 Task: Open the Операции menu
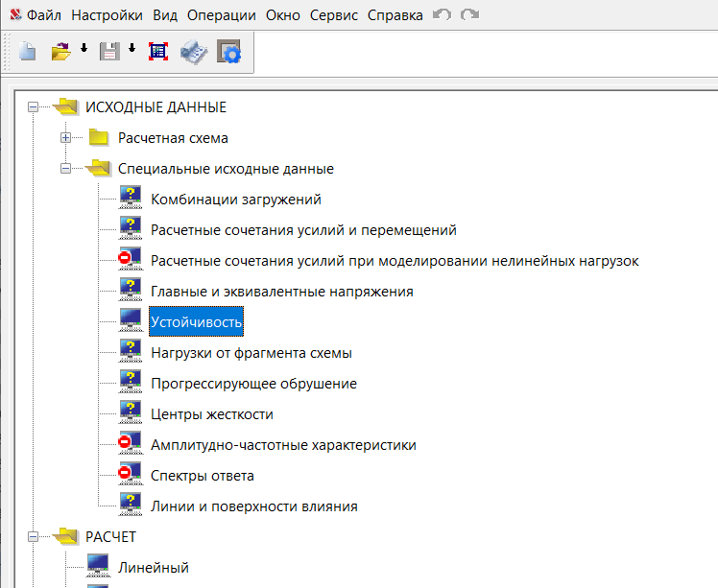coord(221,15)
